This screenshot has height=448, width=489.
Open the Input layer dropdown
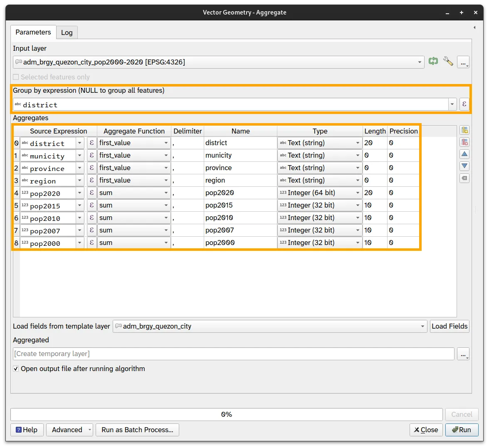420,62
